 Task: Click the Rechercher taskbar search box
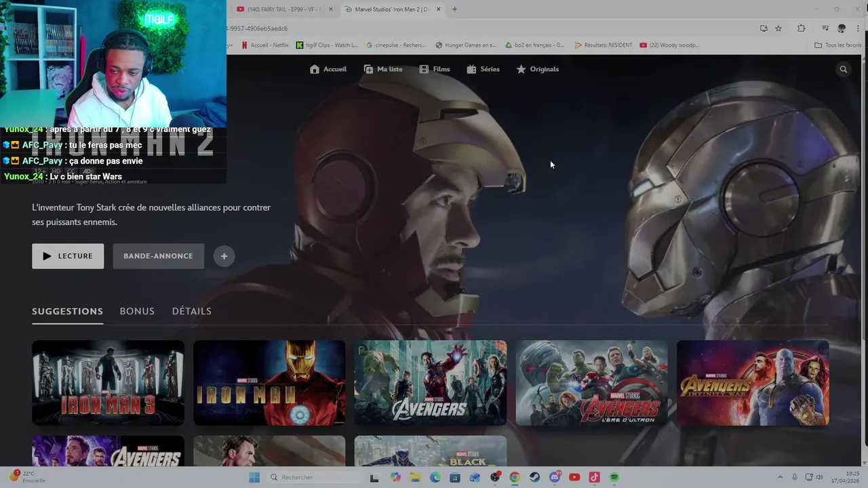315,477
